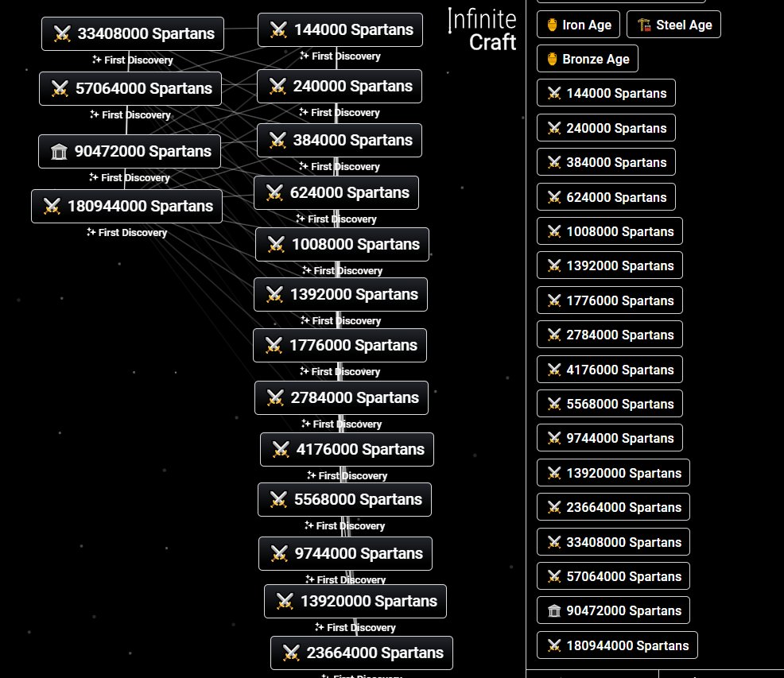Image resolution: width=784 pixels, height=678 pixels.
Task: Pick 1776000 Spartans from the sidebar list
Action: coord(610,300)
